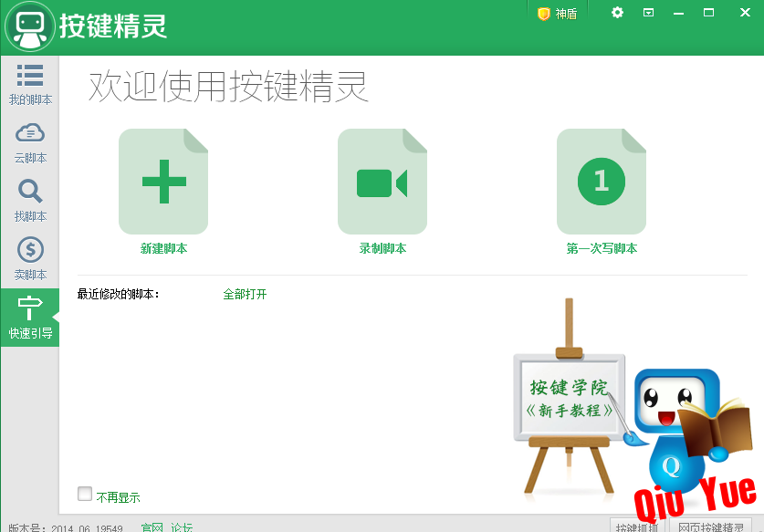This screenshot has width=764, height=532.
Task: Open the 找脚本 search scripts section
Action: pyautogui.click(x=30, y=201)
